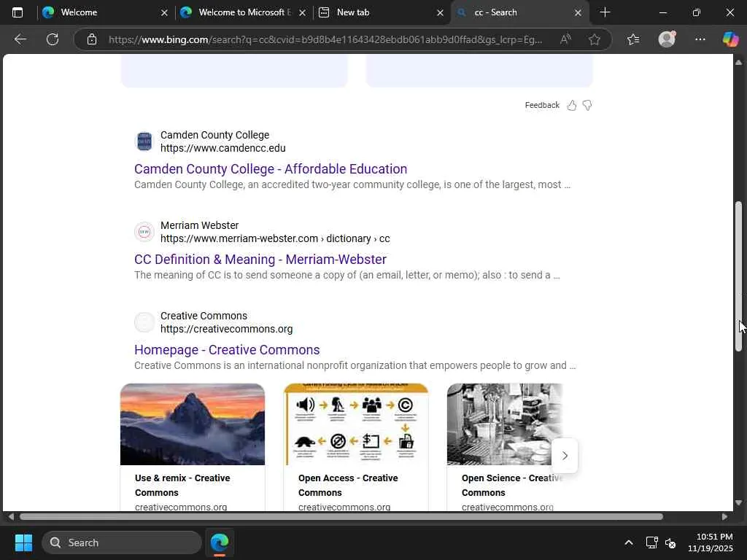Refresh the current page
This screenshot has width=747, height=560.
point(53,39)
